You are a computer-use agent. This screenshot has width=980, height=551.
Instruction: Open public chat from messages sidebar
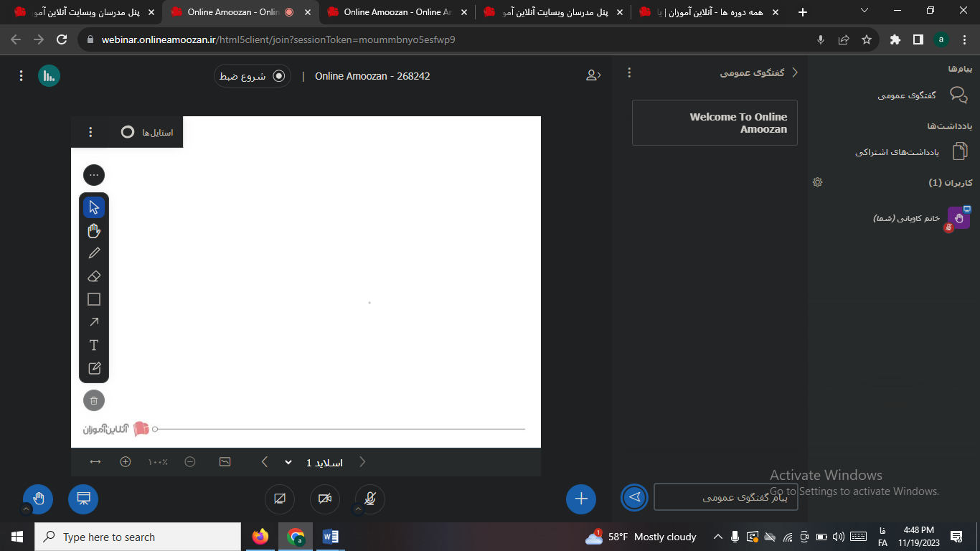[x=922, y=95]
